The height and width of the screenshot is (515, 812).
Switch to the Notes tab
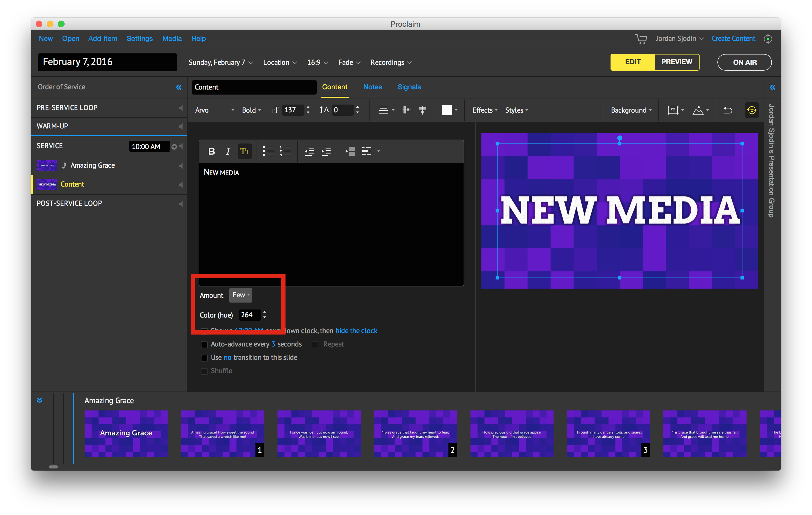[x=372, y=87]
